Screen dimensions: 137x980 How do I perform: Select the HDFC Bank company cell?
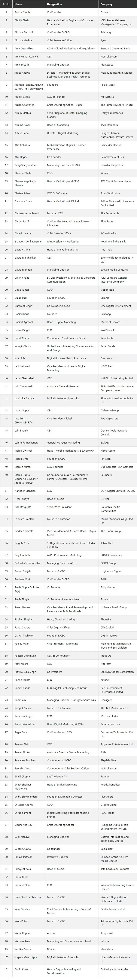(x=107, y=366)
